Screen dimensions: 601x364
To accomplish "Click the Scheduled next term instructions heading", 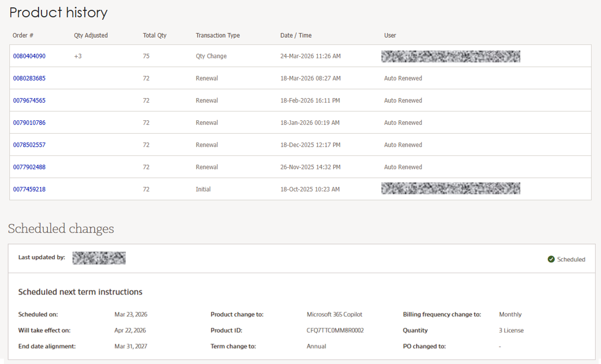I will pos(80,292).
